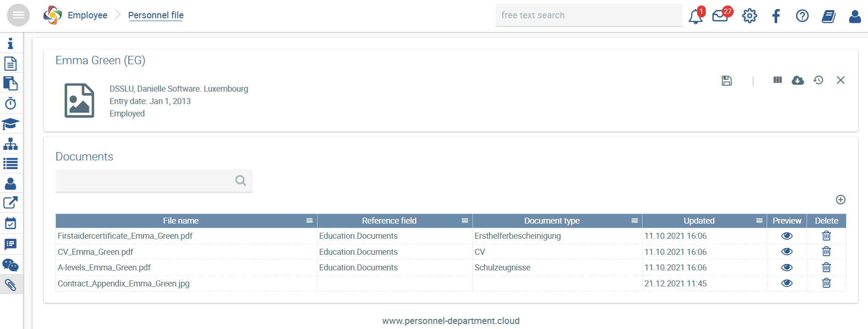868x329 pixels.
Task: Open the settings gear
Action: tap(749, 16)
